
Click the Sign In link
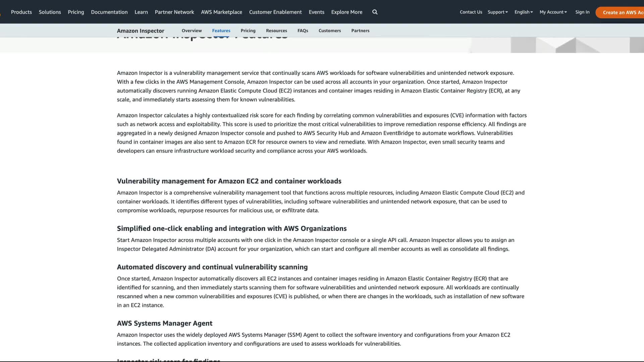pyautogui.click(x=582, y=12)
